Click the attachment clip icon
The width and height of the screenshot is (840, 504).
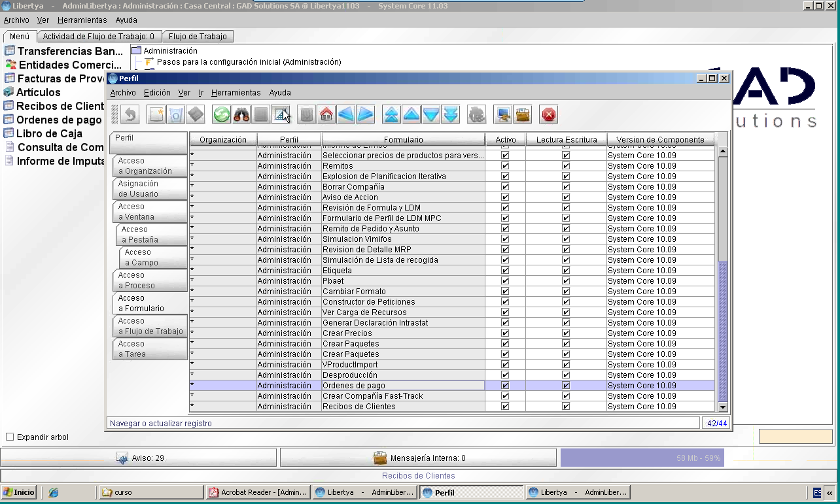point(307,115)
